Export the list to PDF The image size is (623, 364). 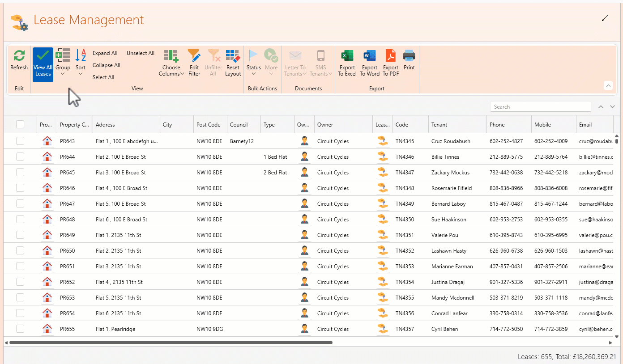point(391,56)
